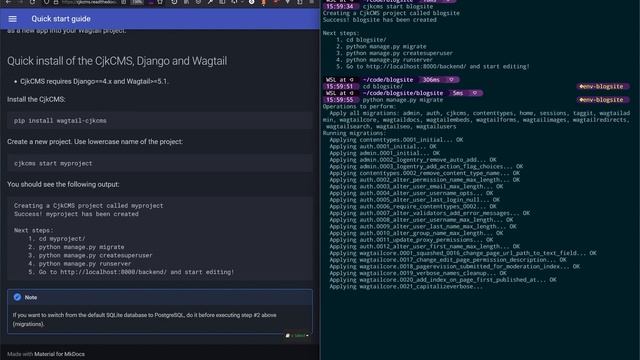Image resolution: width=640 pixels, height=360 pixels.
Task: Click the 'Quick install of the CjkCMS' heading
Action: (117, 61)
